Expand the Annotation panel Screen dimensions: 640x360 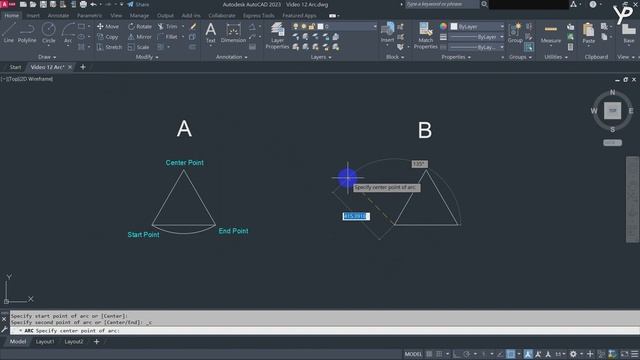(231, 57)
